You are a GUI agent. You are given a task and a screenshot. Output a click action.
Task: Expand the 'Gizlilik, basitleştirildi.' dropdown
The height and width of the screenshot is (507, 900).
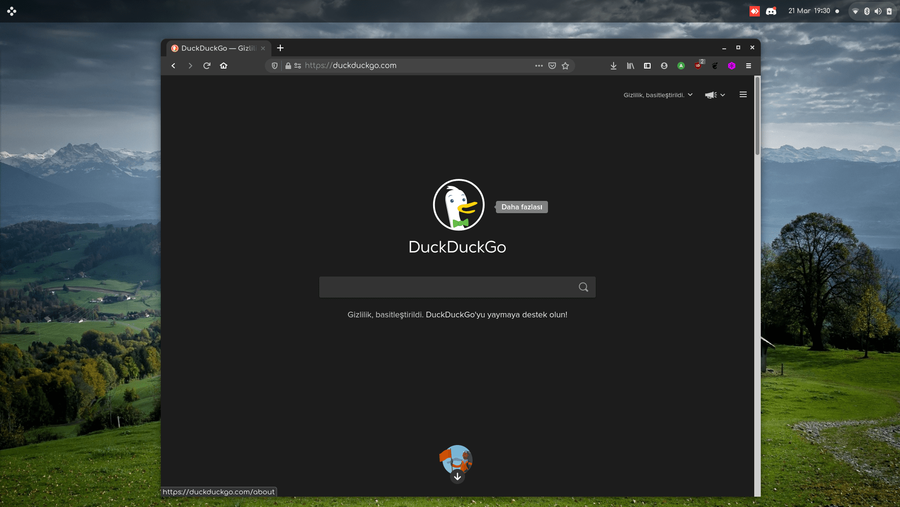coord(658,95)
